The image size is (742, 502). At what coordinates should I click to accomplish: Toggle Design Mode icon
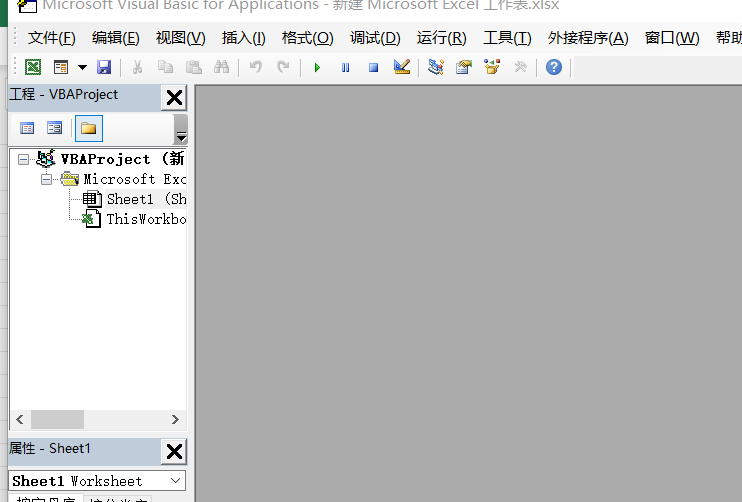coord(402,67)
